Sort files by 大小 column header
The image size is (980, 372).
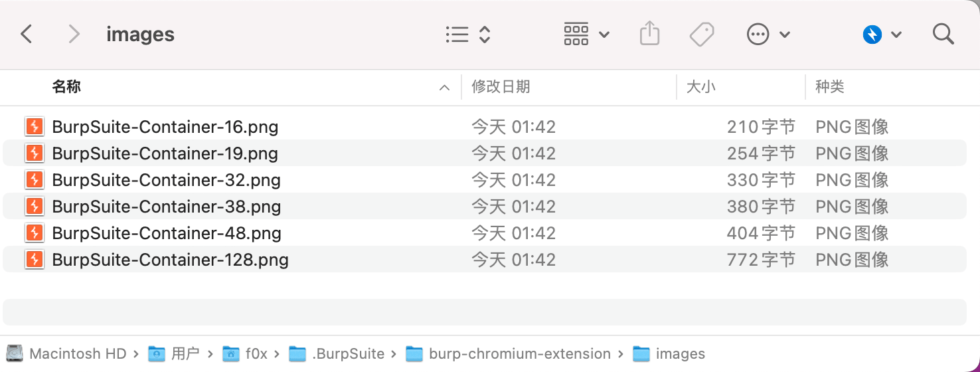pyautogui.click(x=700, y=87)
